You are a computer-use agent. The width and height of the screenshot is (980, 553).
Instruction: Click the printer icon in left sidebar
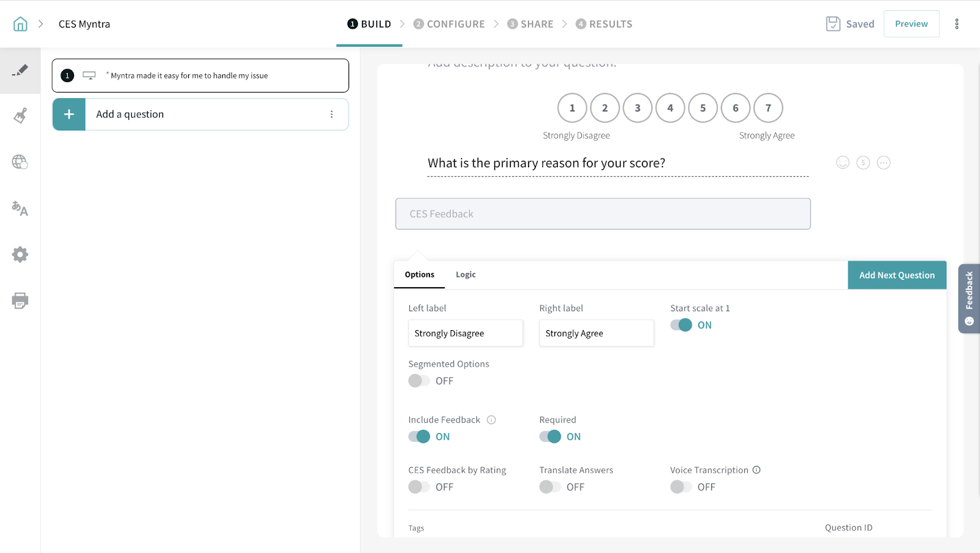(20, 301)
